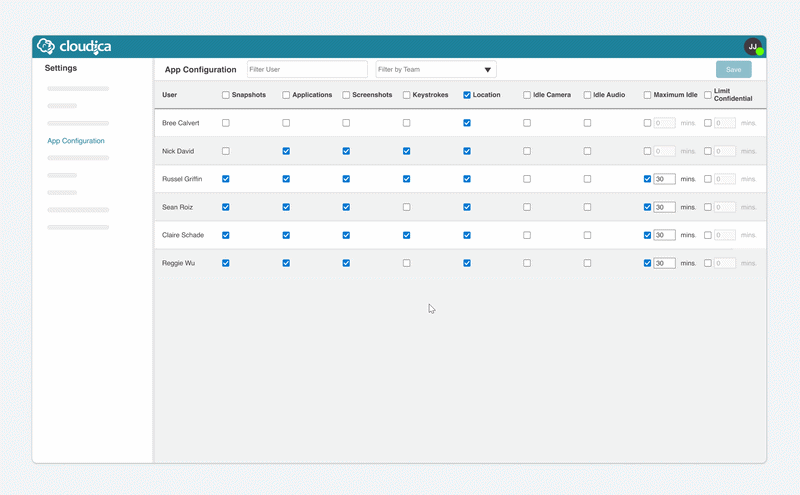The image size is (800, 495).
Task: Select the Bree Calvert user name
Action: point(181,123)
